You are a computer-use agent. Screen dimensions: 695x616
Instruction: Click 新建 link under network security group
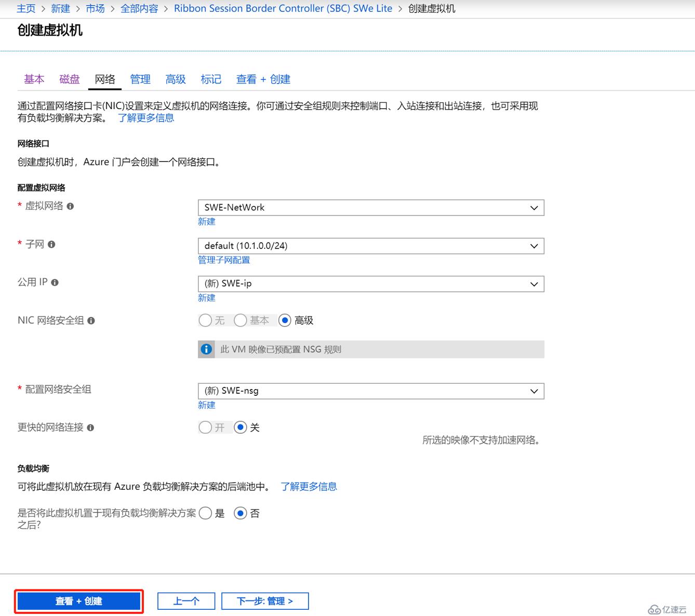pyautogui.click(x=207, y=405)
